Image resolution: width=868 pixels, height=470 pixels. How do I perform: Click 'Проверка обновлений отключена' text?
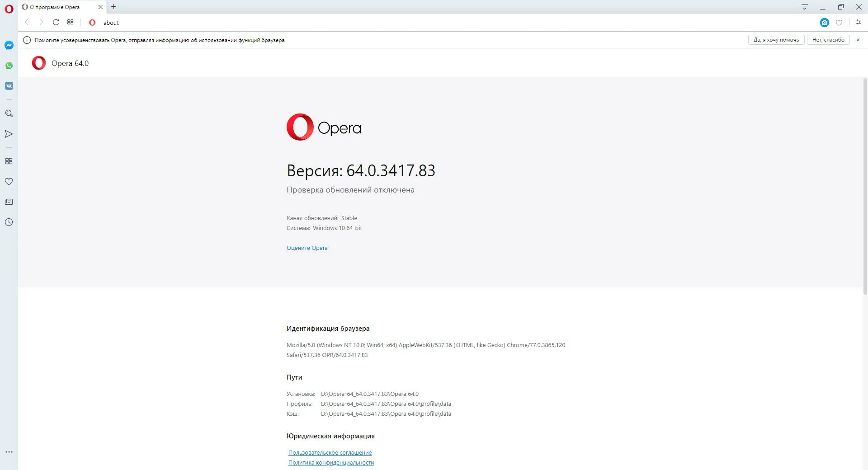click(x=350, y=190)
